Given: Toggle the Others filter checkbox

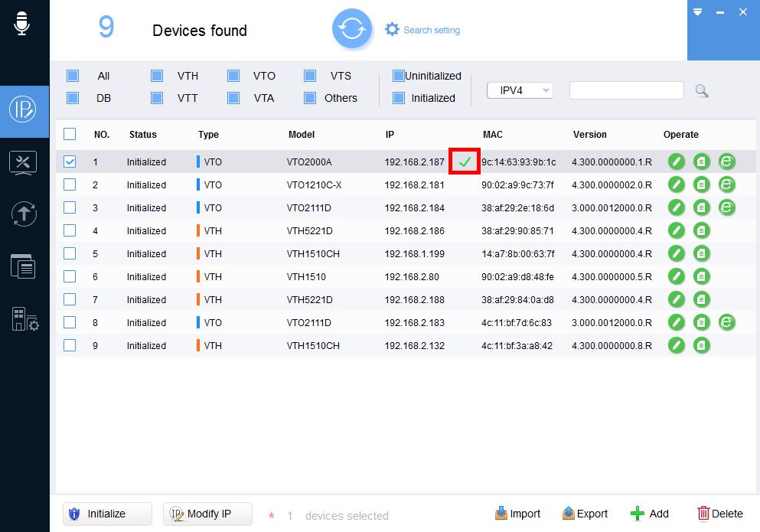Looking at the screenshot, I should (310, 98).
